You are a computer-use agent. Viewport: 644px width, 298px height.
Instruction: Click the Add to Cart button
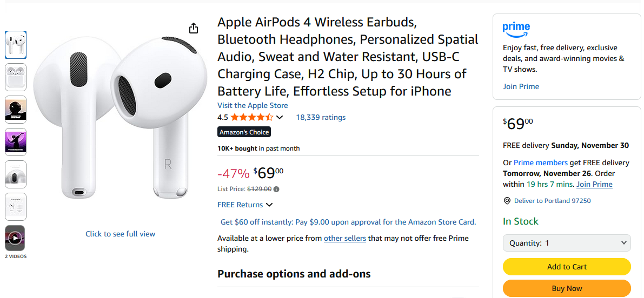click(567, 267)
